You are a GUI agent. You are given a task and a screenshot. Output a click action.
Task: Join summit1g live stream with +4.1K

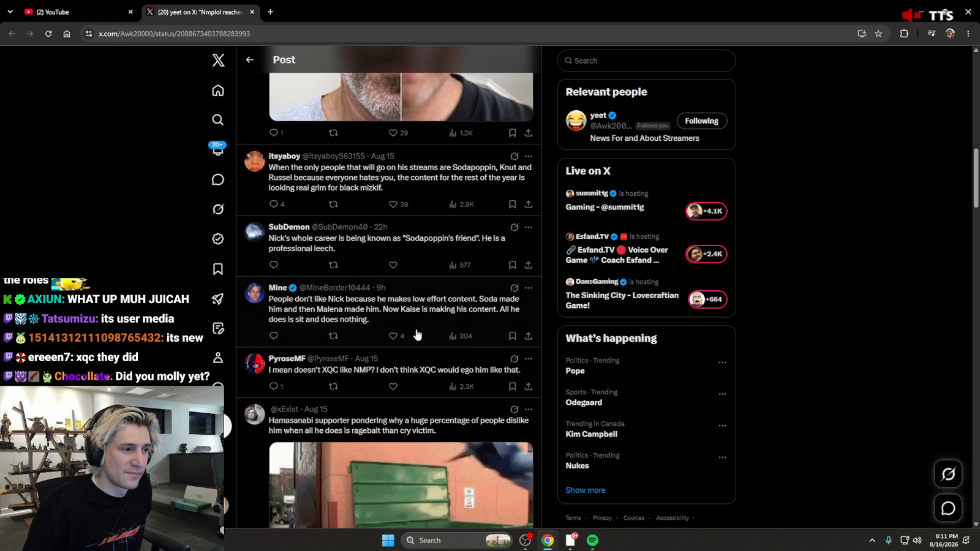(706, 211)
